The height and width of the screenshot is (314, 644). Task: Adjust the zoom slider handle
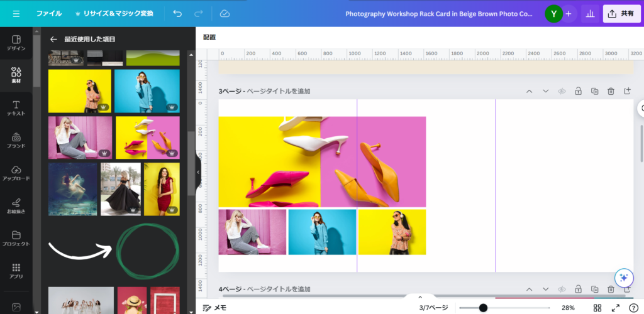[x=484, y=308]
